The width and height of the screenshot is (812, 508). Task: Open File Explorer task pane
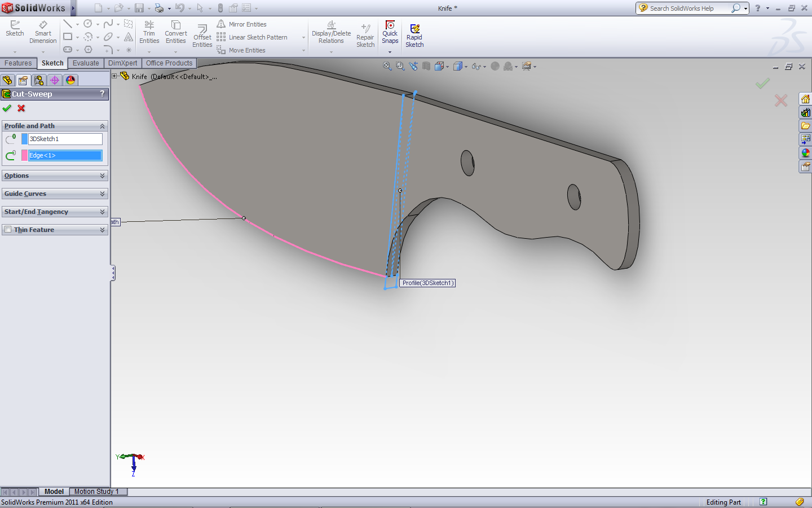pyautogui.click(x=805, y=126)
